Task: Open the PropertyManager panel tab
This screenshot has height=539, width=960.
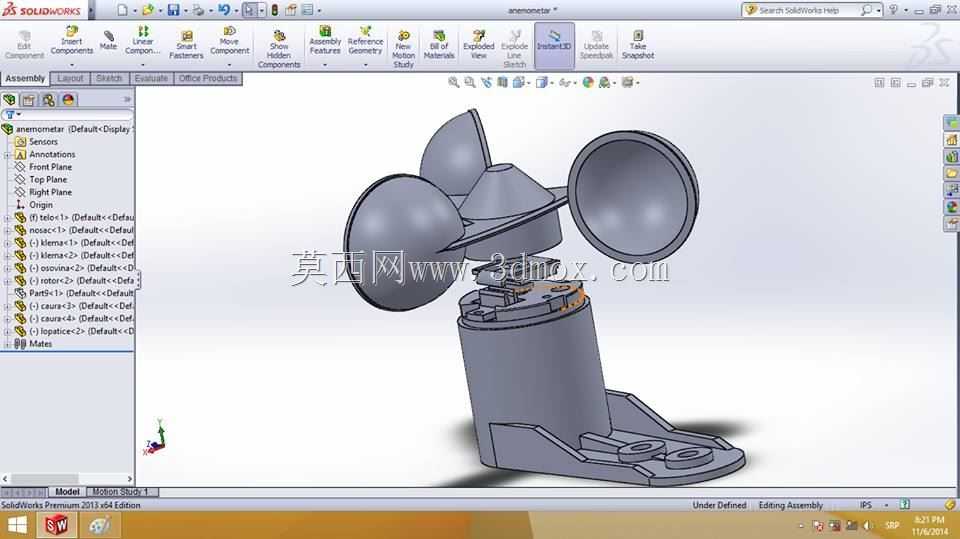Action: [28, 100]
